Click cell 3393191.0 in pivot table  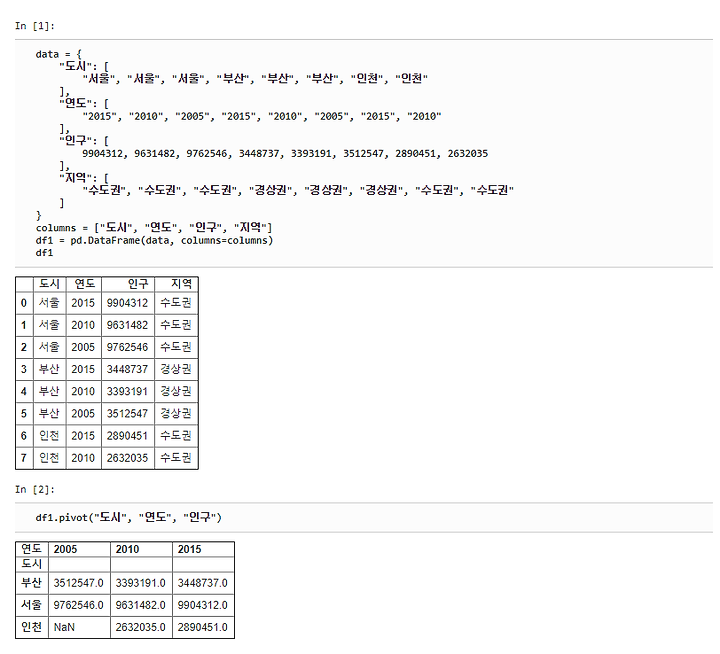(x=141, y=583)
